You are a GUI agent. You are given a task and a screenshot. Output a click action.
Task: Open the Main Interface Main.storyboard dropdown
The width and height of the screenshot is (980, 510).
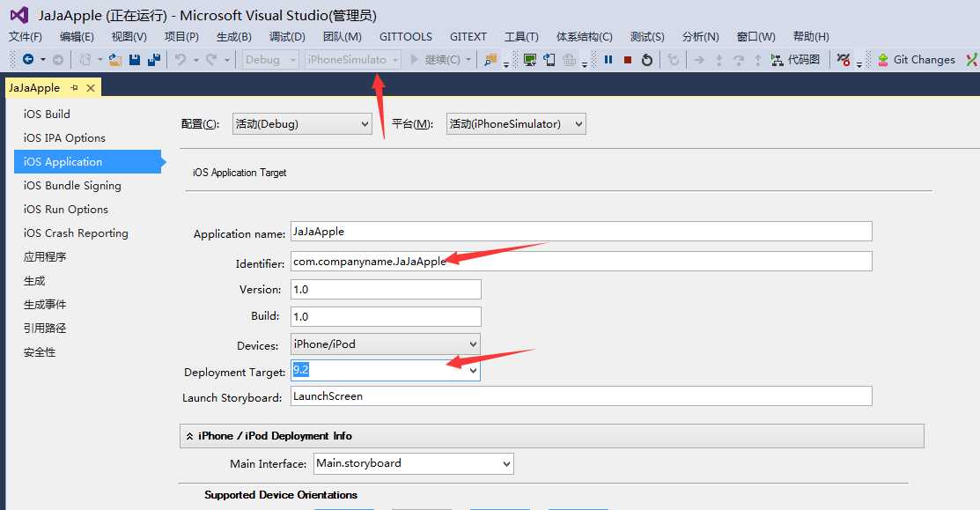point(414,463)
